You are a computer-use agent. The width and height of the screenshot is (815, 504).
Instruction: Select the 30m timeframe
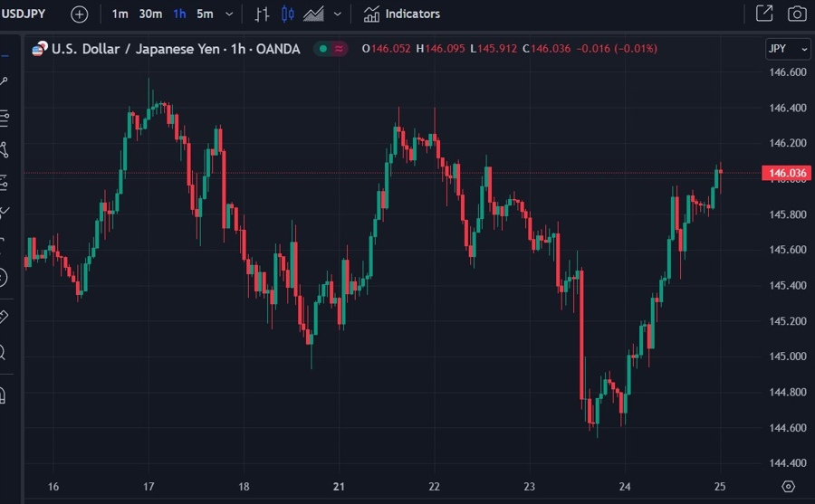[150, 14]
